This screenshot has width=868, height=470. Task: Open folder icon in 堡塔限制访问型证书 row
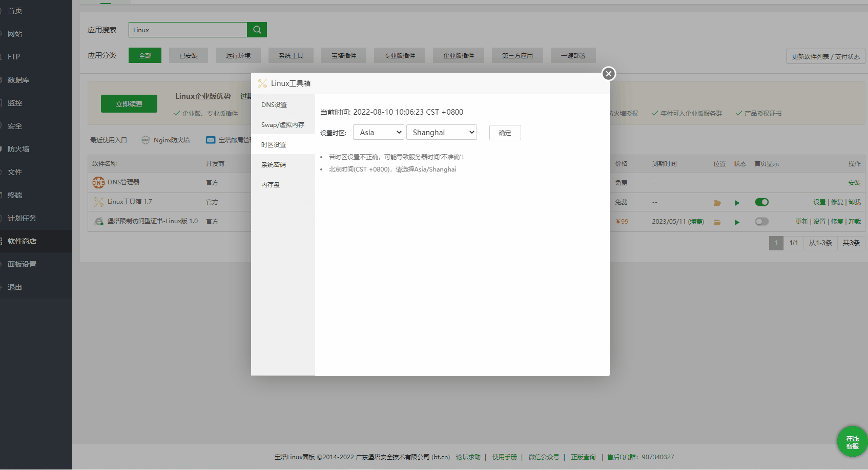[x=717, y=222]
